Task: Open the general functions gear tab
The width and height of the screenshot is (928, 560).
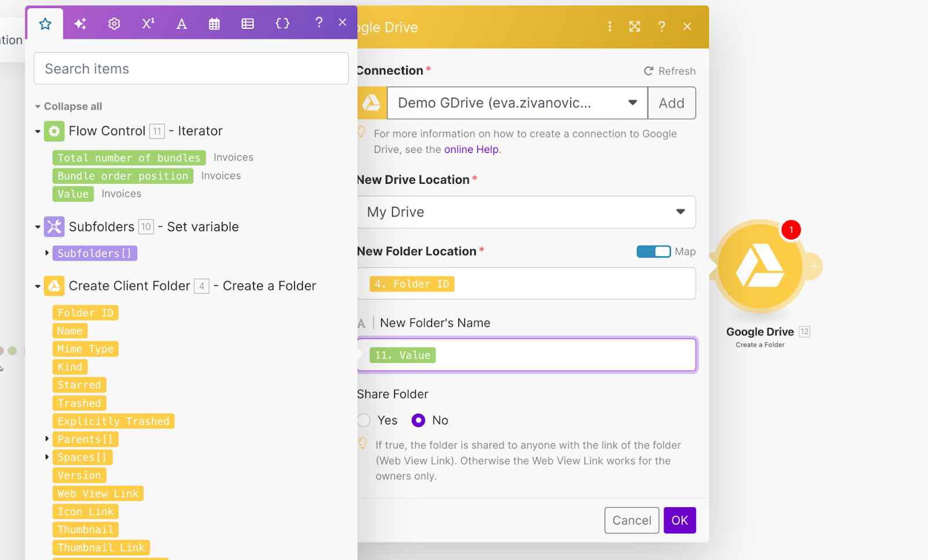Action: point(114,24)
